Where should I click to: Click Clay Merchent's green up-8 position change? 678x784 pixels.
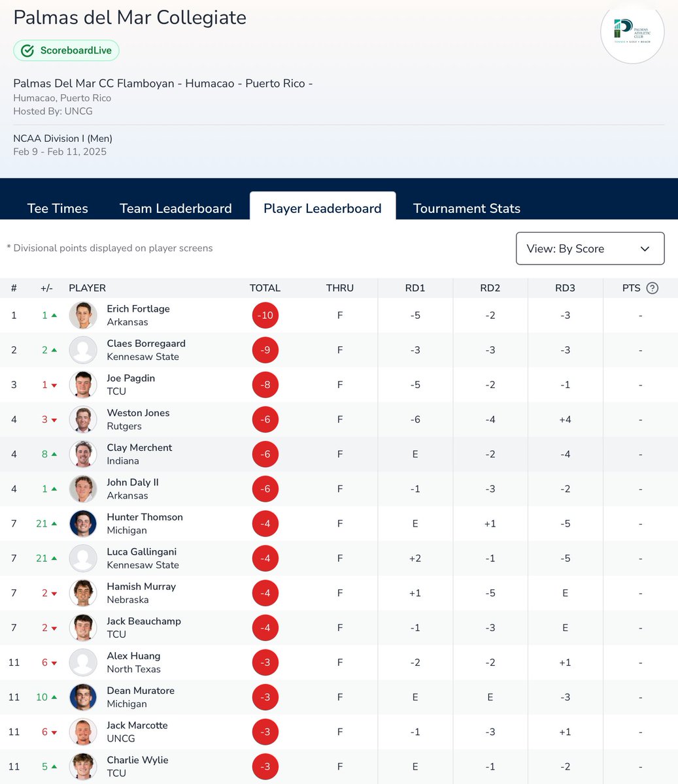(49, 454)
